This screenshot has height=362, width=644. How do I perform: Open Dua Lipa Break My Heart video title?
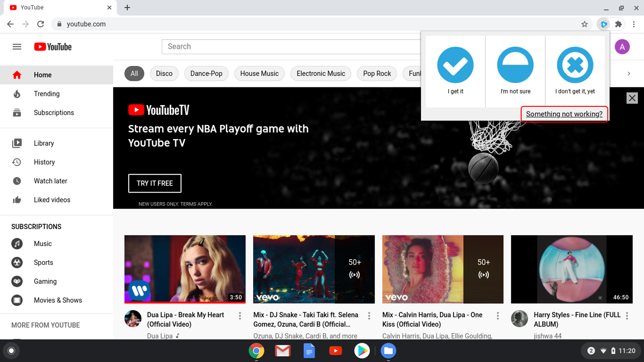tap(185, 320)
